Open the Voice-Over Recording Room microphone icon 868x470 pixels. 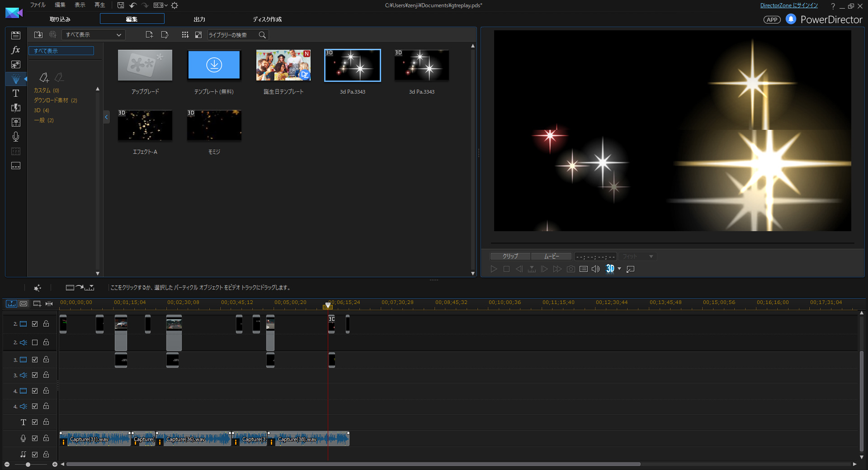(x=16, y=137)
